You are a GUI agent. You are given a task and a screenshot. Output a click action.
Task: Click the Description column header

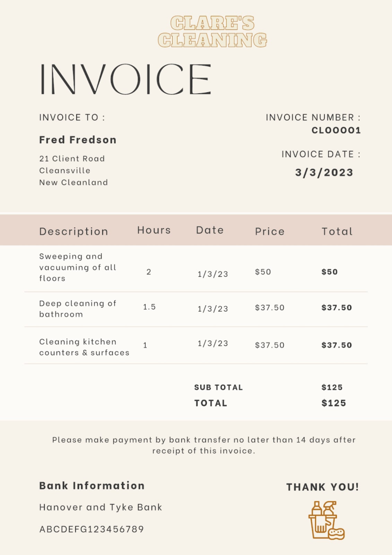point(74,231)
